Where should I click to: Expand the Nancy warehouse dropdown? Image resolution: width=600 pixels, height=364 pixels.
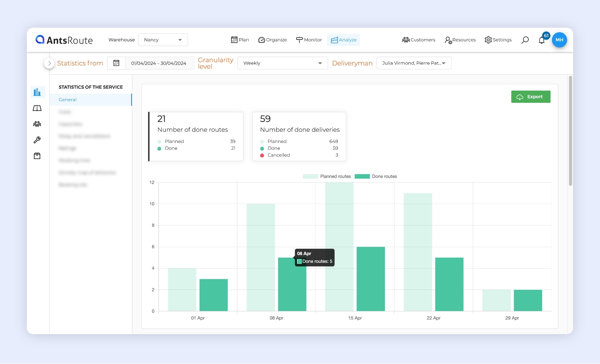(x=163, y=40)
